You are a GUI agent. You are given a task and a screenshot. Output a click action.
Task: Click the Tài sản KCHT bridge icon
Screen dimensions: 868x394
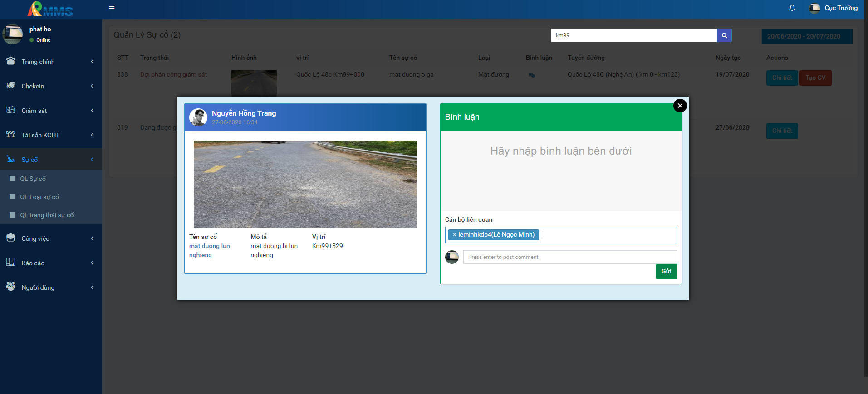point(11,134)
